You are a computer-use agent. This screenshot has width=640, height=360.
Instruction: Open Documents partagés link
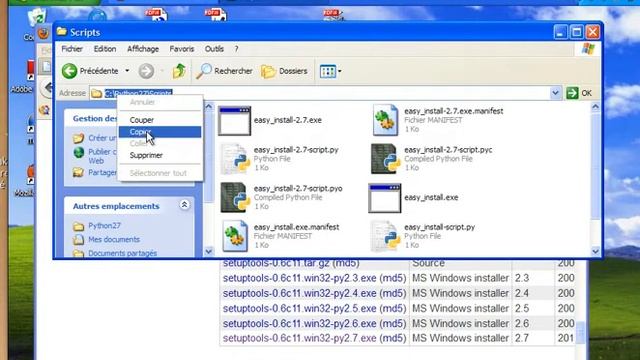[x=122, y=253]
